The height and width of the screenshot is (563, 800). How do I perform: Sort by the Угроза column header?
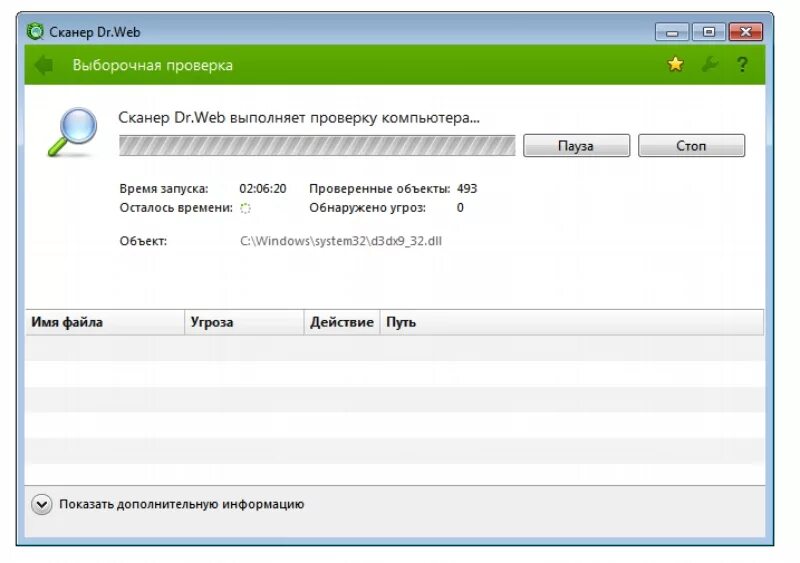coord(244,322)
